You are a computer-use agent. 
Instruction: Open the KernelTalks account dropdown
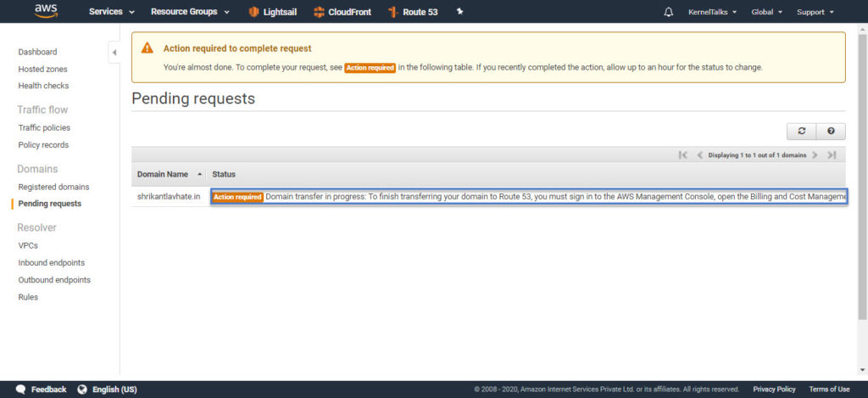[x=712, y=12]
